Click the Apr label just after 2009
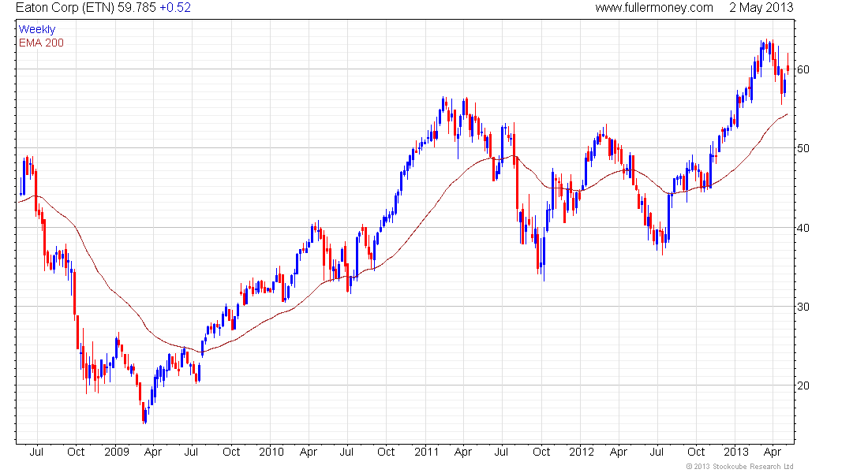 pyautogui.click(x=153, y=452)
